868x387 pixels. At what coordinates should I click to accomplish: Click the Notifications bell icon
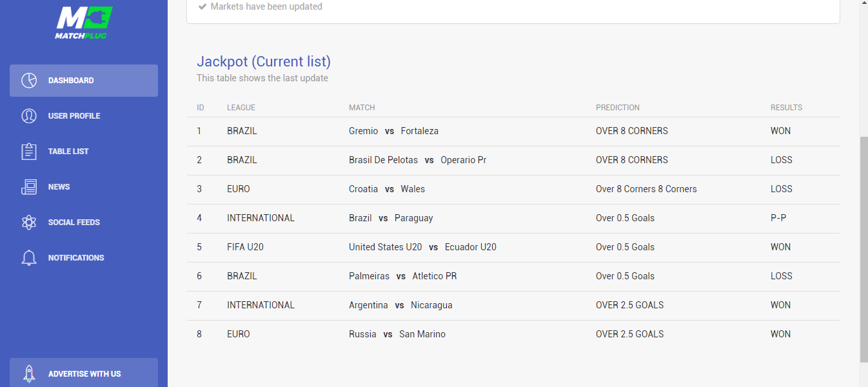pos(29,258)
